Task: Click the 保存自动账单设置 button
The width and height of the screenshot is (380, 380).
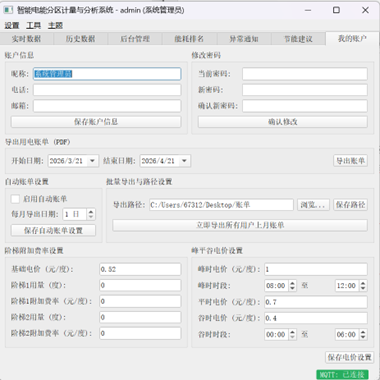Action: (53, 230)
